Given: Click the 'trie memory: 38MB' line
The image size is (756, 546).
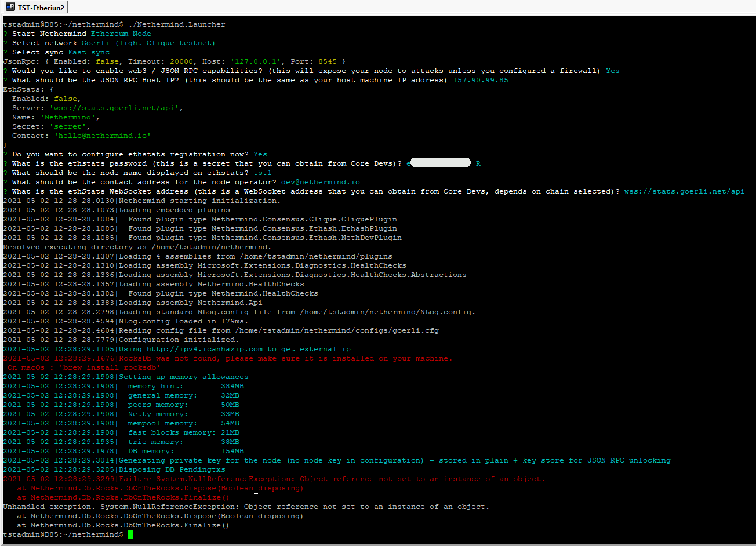Looking at the screenshot, I should pyautogui.click(x=121, y=442).
